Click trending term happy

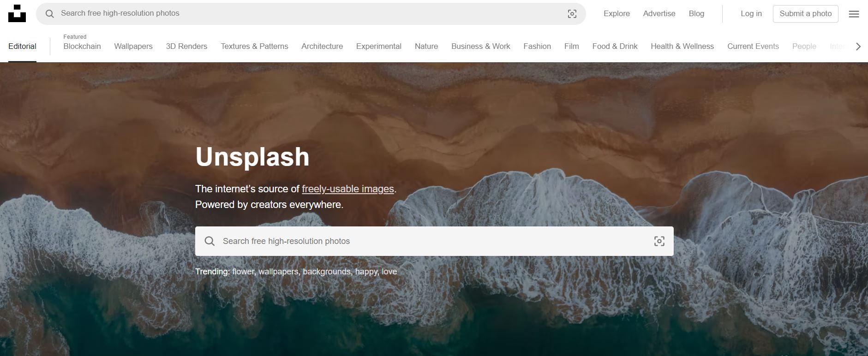pos(366,272)
